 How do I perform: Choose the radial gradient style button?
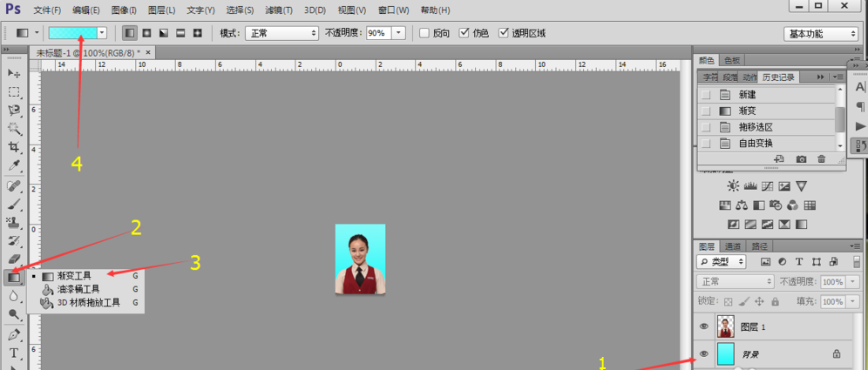tap(146, 33)
